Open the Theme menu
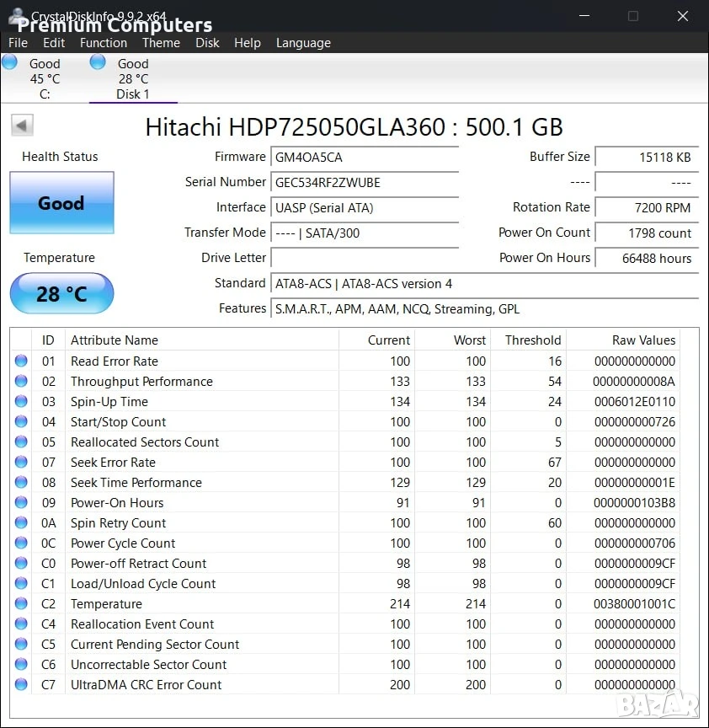 click(x=161, y=43)
